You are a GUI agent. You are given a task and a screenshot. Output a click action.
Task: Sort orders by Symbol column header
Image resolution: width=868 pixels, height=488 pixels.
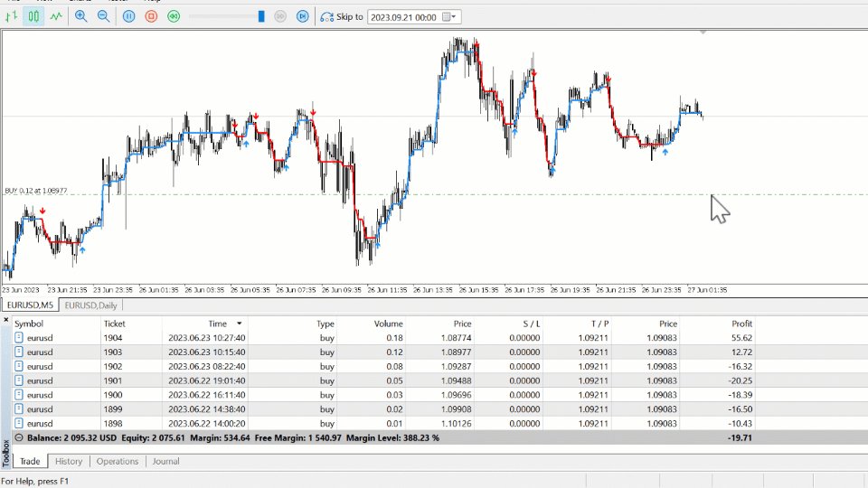pyautogui.click(x=29, y=324)
